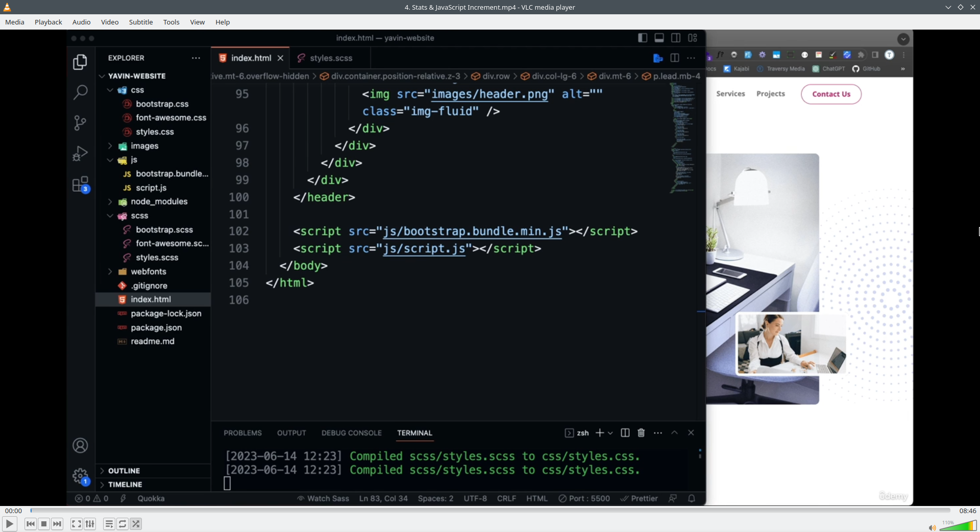This screenshot has height=532, width=980.
Task: Switch to the styles.scss tab
Action: coord(331,58)
